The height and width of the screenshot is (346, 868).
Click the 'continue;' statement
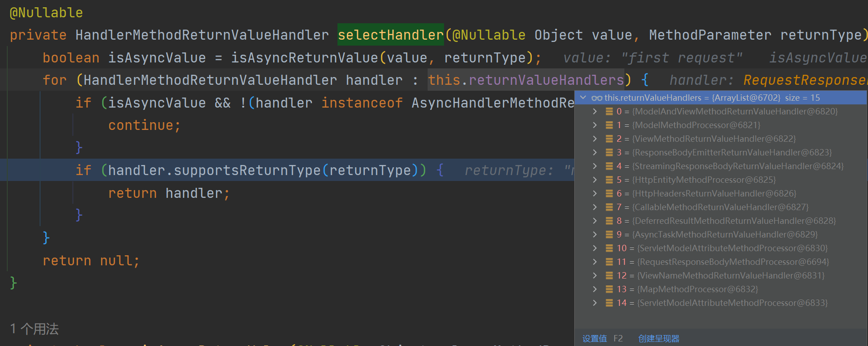click(x=144, y=125)
